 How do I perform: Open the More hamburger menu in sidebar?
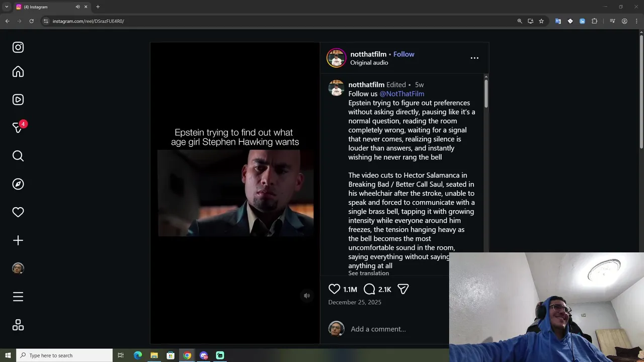(18, 297)
